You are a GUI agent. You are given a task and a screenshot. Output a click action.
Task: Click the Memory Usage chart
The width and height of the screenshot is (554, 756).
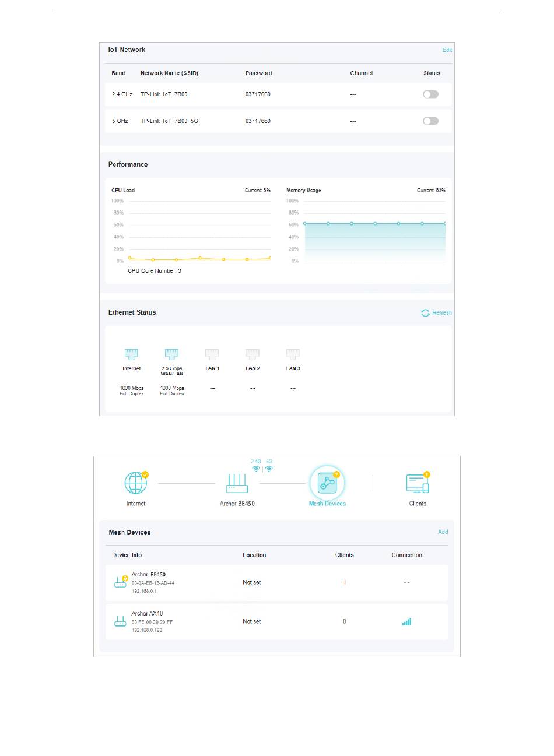366,231
